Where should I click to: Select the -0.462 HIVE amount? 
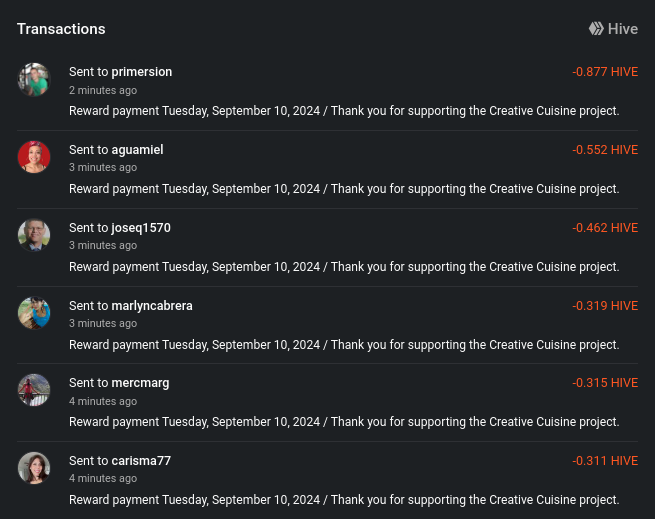(x=605, y=228)
